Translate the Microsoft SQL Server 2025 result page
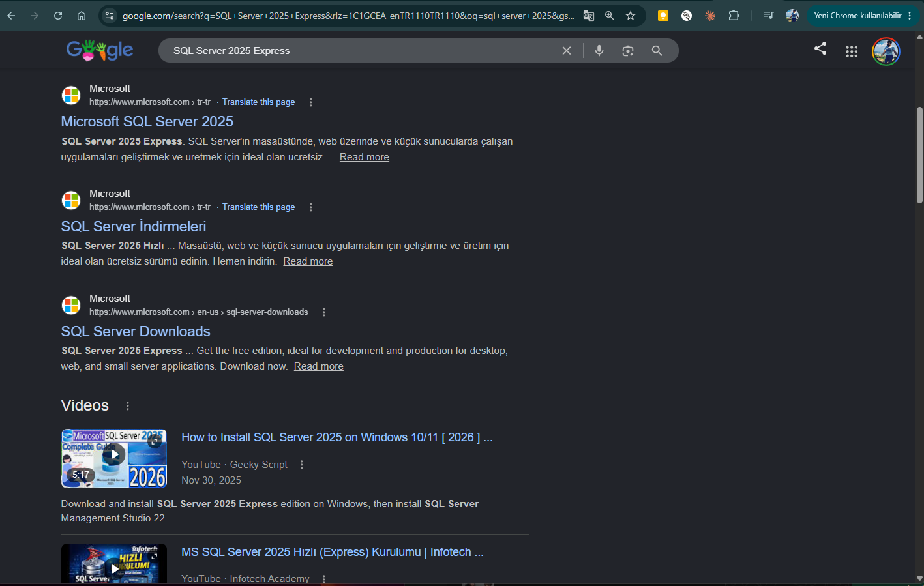The width and height of the screenshot is (924, 586). tap(259, 102)
